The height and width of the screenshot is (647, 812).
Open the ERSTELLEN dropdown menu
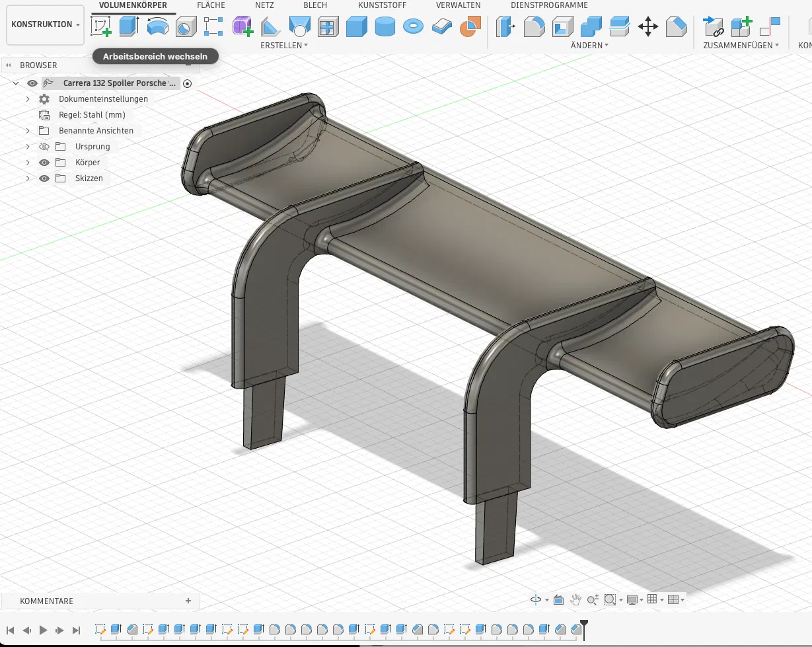[284, 46]
